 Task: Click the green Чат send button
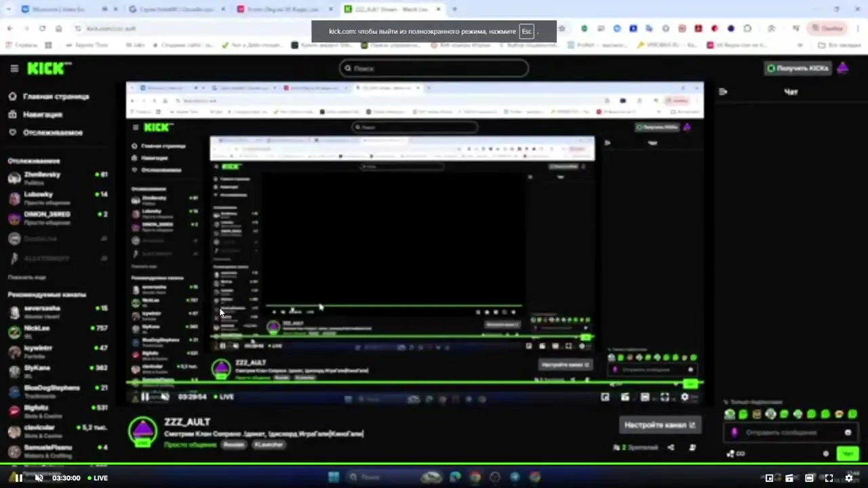coord(847,453)
